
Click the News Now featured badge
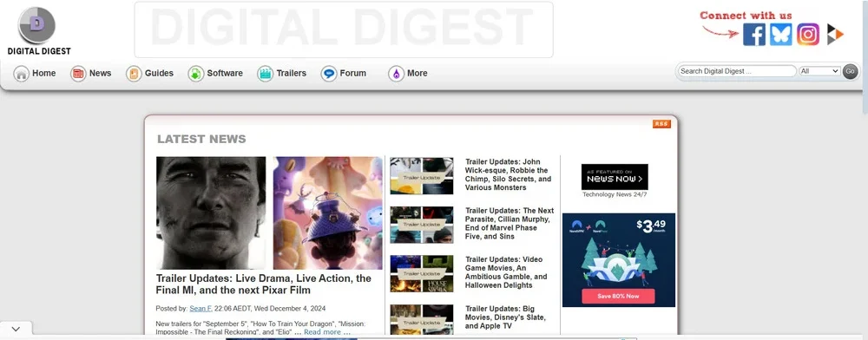615,177
